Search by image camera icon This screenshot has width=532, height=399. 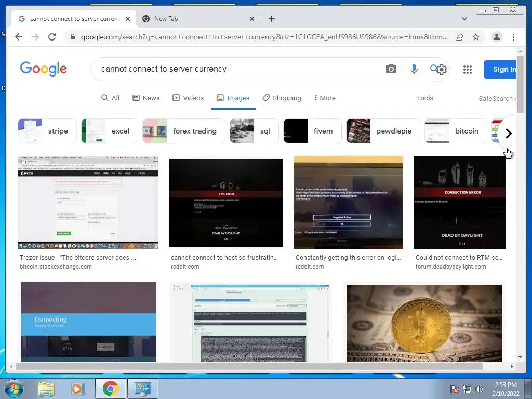pyautogui.click(x=391, y=69)
